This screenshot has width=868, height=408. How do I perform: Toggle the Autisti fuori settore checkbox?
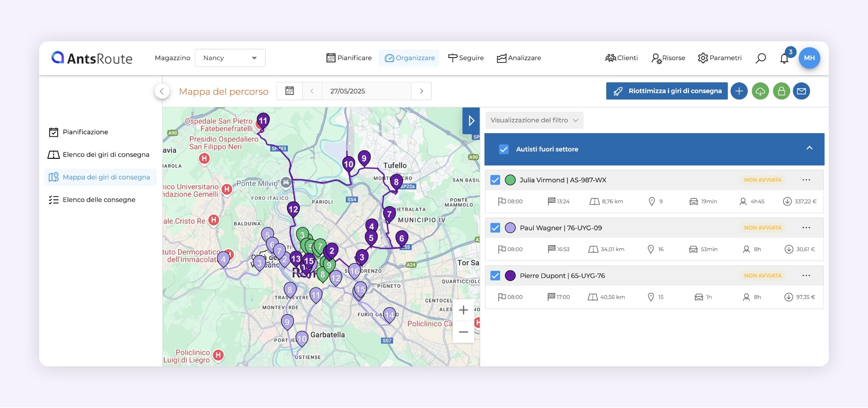(x=504, y=149)
